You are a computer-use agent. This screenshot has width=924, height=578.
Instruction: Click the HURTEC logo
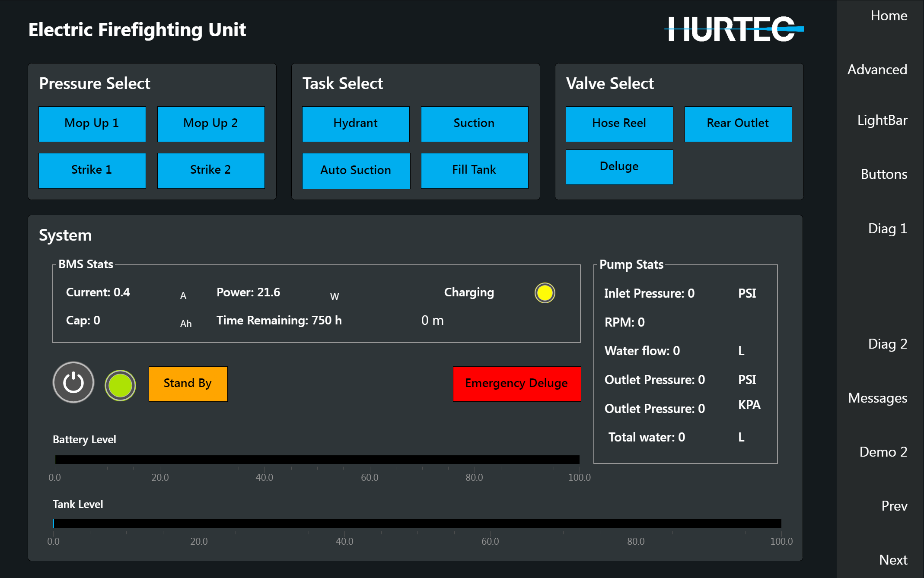tap(734, 29)
